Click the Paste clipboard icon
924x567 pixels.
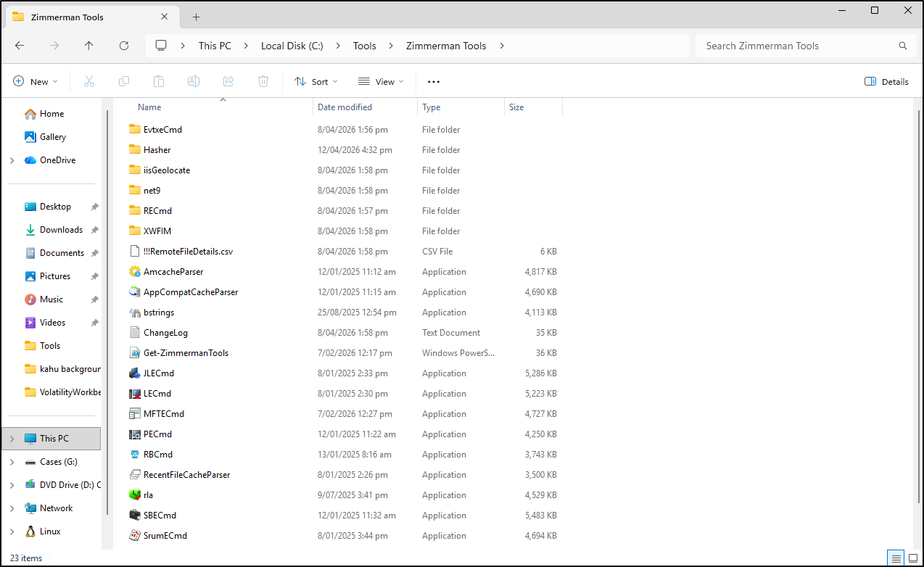coord(159,81)
